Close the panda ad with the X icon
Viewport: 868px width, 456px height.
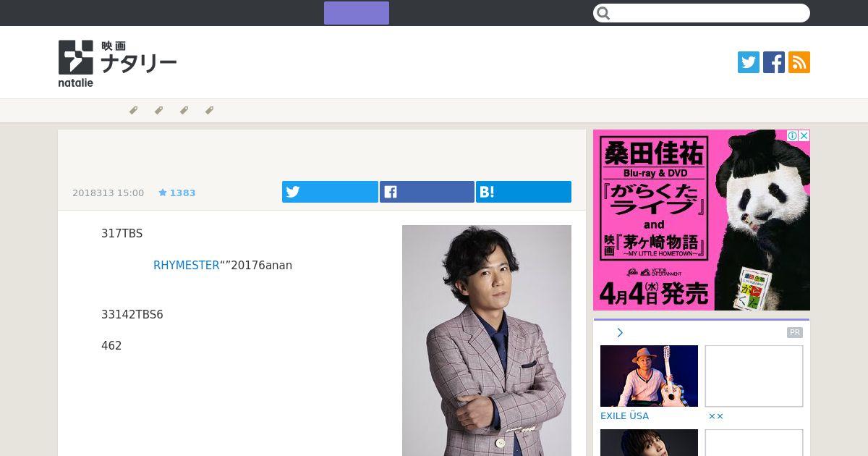tap(804, 135)
